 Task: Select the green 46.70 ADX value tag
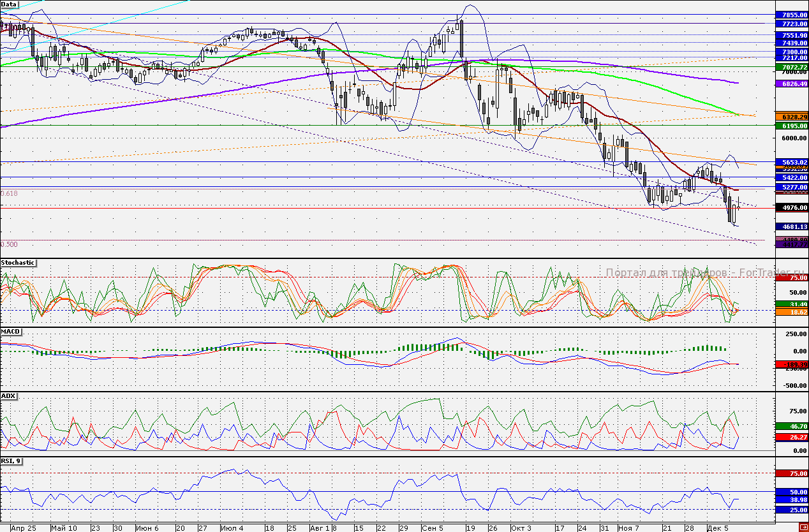[791, 425]
